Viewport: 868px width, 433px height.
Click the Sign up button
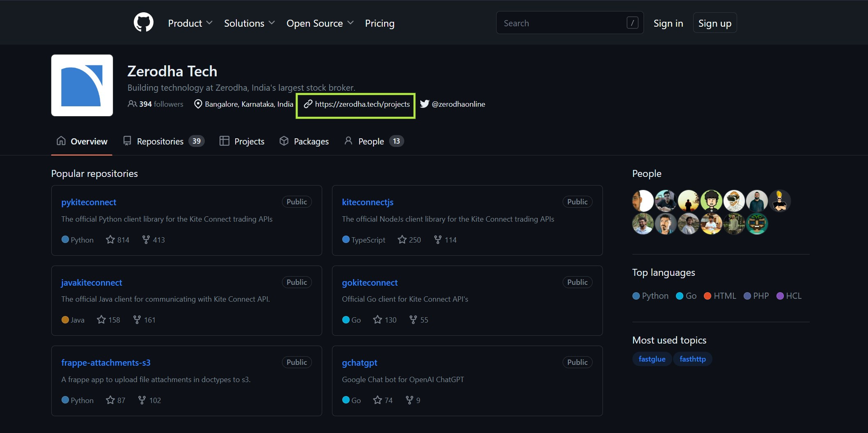tap(715, 23)
